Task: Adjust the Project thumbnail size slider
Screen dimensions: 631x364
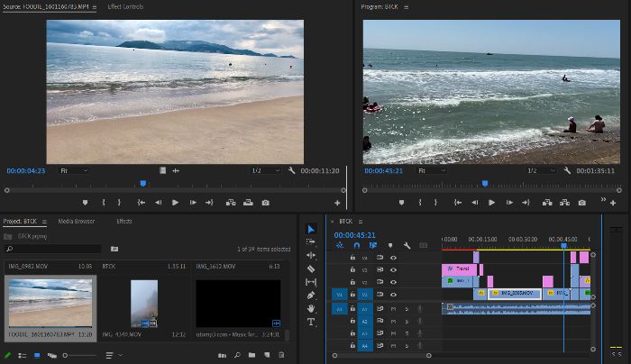Action: [79, 356]
